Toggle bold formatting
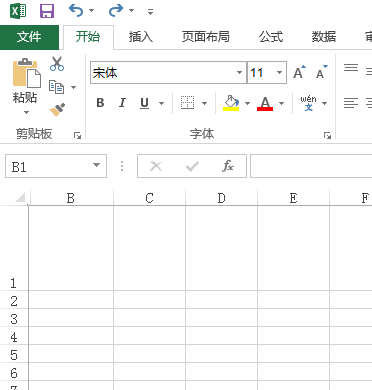Viewport: 372px width, 390px height. tap(100, 103)
